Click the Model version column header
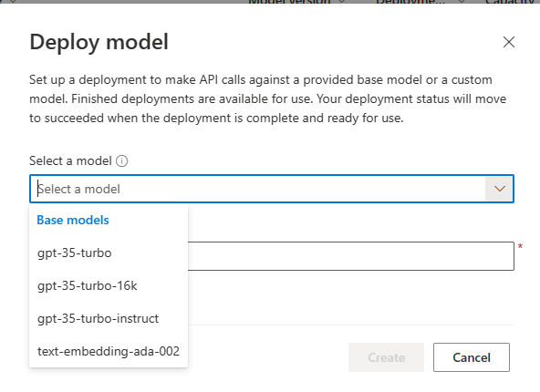The width and height of the screenshot is (540, 392). [x=289, y=2]
